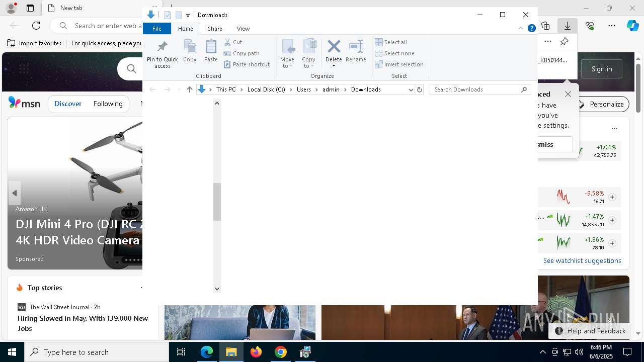Click Select all in the ribbon
The image size is (644, 362).
click(391, 42)
